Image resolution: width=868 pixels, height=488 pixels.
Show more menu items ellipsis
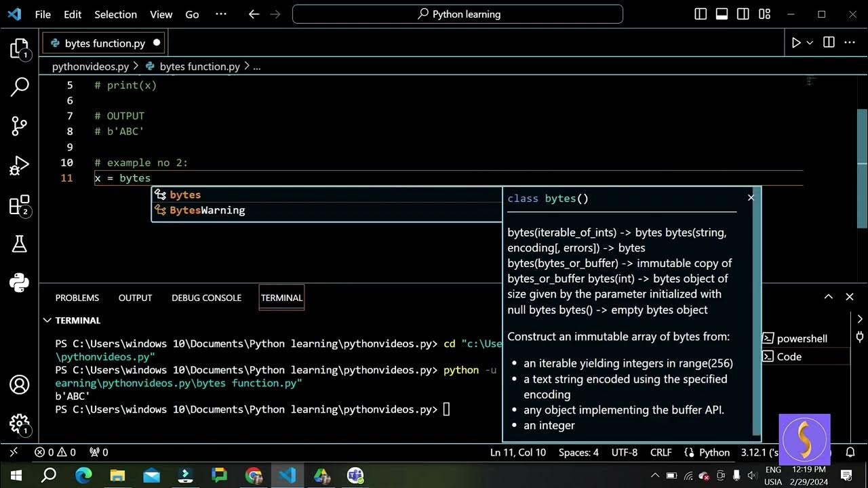220,14
